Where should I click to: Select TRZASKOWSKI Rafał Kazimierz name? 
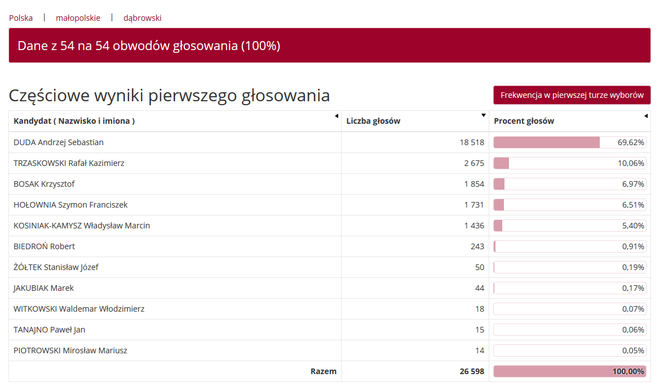coord(69,163)
